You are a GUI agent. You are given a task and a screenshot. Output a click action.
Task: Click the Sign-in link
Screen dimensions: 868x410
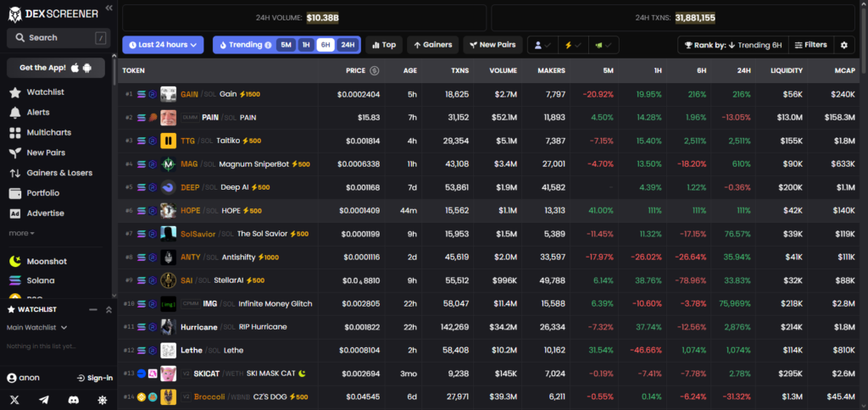tap(95, 378)
